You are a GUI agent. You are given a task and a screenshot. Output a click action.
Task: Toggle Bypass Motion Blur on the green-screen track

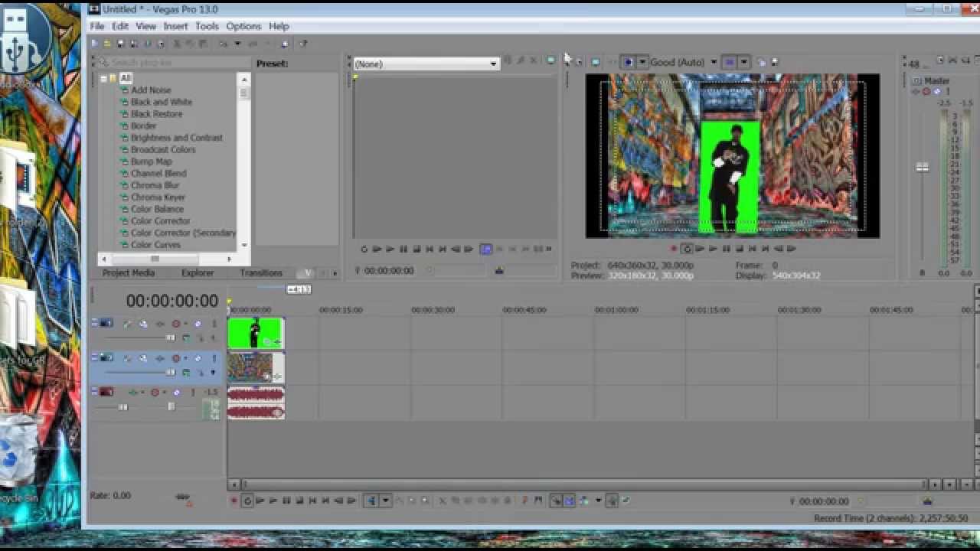[127, 324]
